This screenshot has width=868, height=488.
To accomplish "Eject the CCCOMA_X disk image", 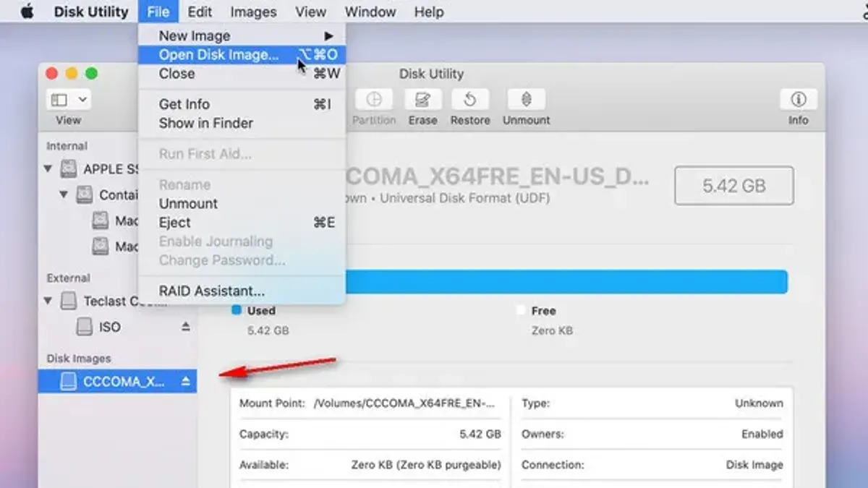I will point(186,381).
